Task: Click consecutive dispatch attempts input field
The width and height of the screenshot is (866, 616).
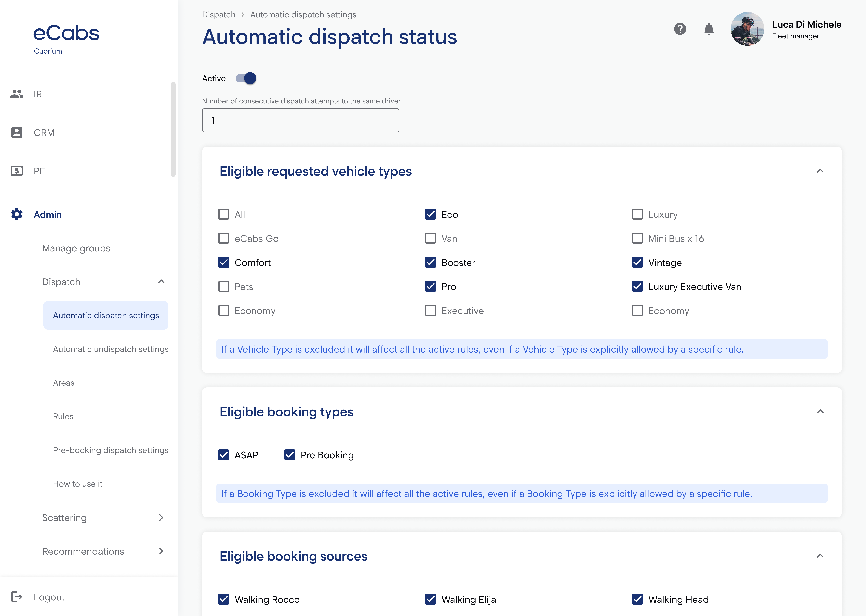Action: point(301,120)
